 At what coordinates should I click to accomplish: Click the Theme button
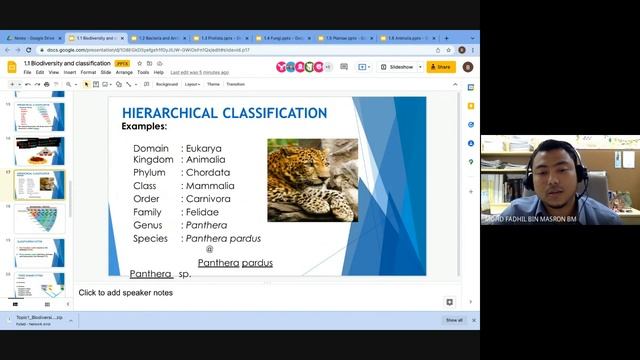coord(213,84)
